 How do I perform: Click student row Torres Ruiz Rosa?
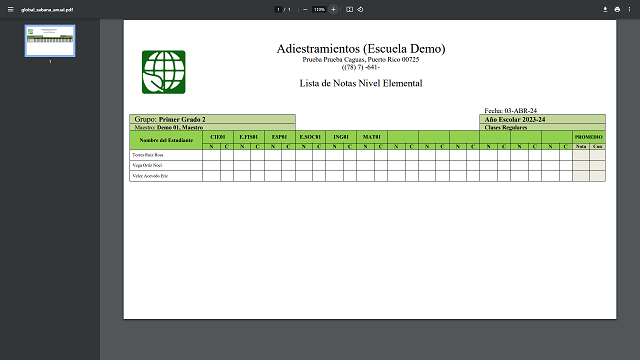point(367,155)
